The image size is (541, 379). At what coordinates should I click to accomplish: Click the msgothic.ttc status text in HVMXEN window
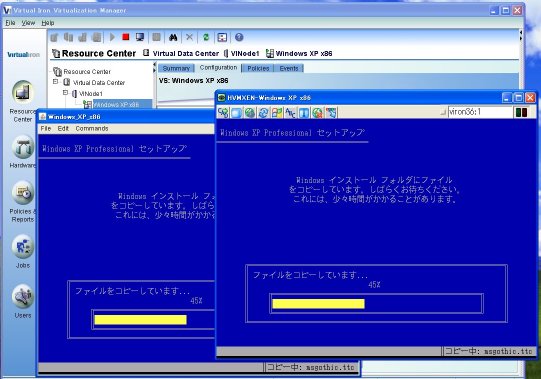pyautogui.click(x=488, y=351)
